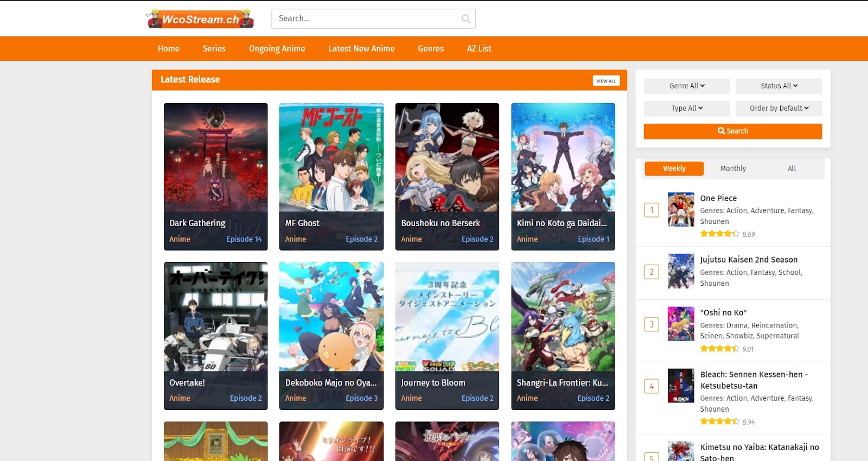
Task: Go to Latest New Anime
Action: [x=361, y=48]
